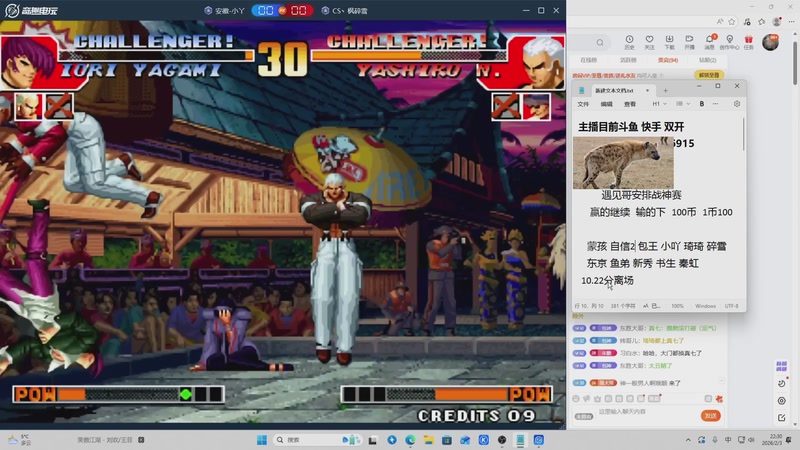The width and height of the screenshot is (800, 450).
Task: Open the 创作中心 lightbulb icon
Action: 730,42
